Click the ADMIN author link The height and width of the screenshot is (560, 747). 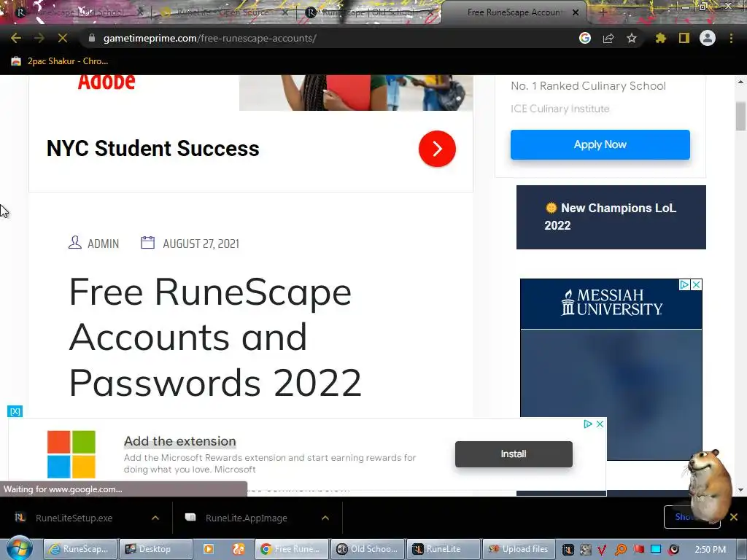[x=103, y=244]
